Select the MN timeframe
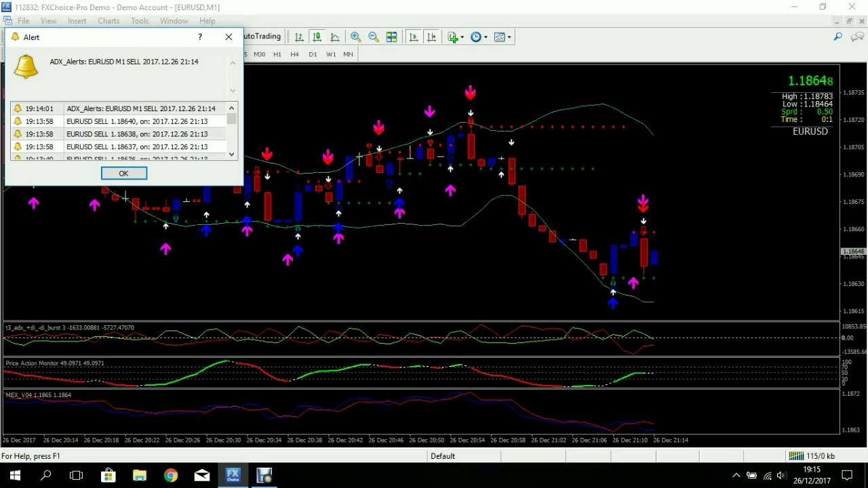The width and height of the screenshot is (868, 488). pyautogui.click(x=348, y=54)
